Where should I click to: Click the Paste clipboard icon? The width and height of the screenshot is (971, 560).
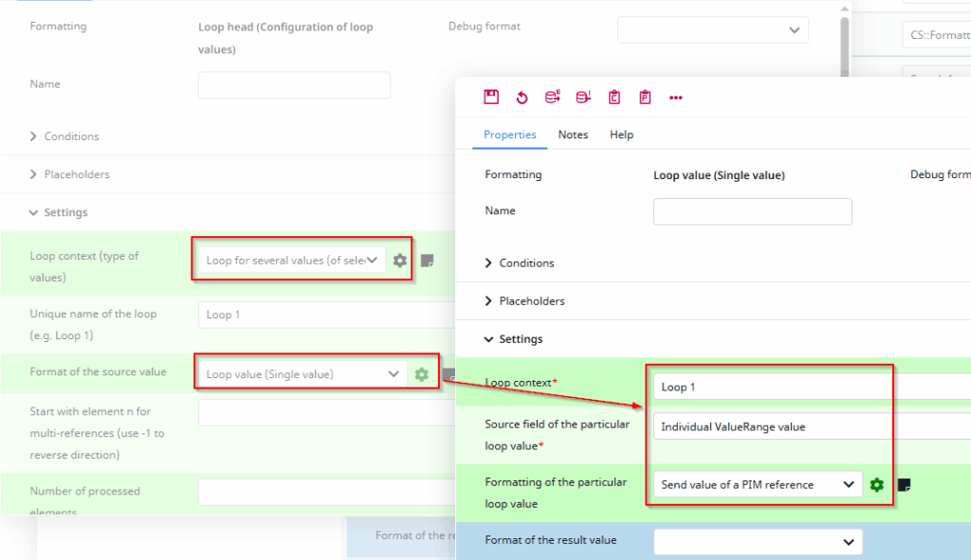click(x=645, y=97)
